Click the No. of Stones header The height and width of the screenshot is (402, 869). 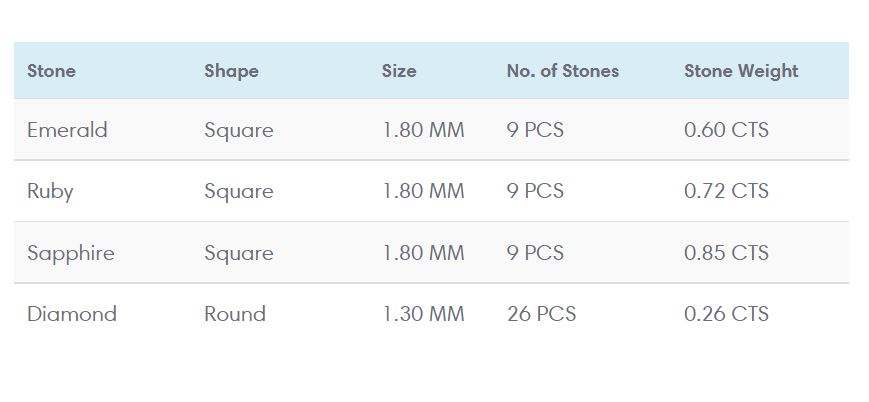click(562, 71)
